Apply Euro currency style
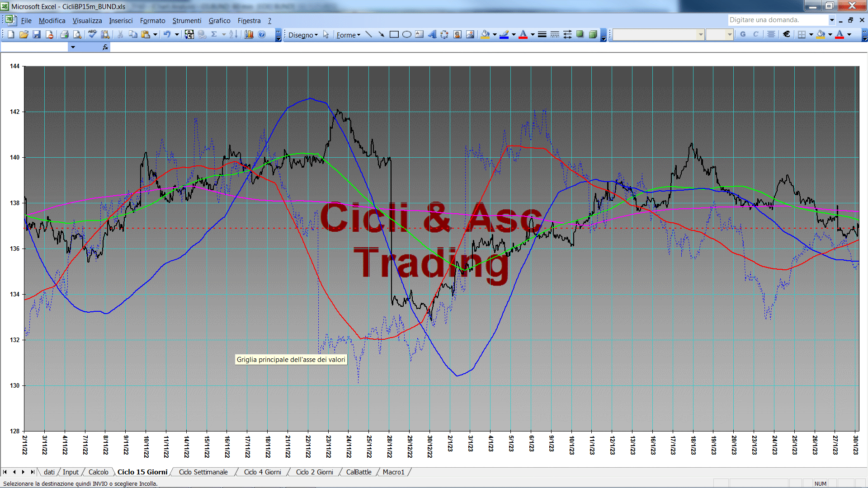 pos(786,34)
